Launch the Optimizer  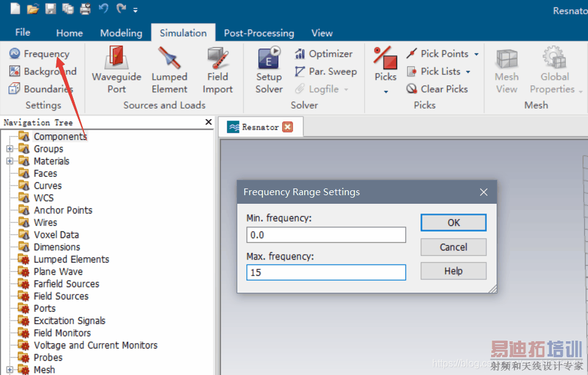(x=324, y=53)
